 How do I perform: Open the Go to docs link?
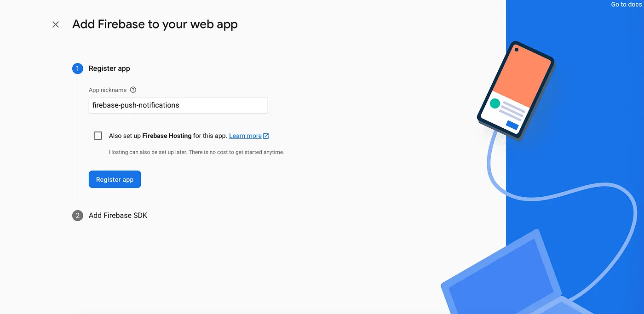click(x=625, y=4)
